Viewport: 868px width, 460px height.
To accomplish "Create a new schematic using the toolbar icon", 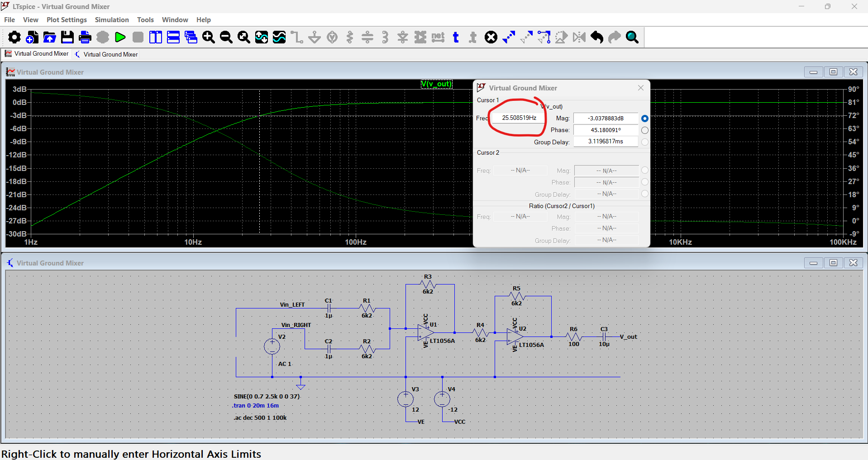I will [x=32, y=37].
